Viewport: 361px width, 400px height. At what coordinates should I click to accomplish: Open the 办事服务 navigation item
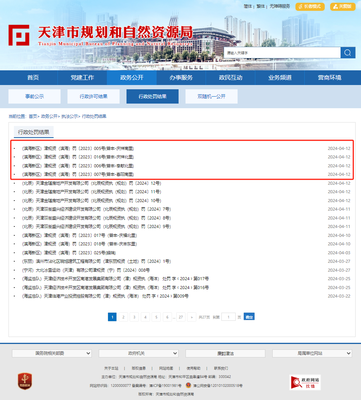tap(181, 78)
